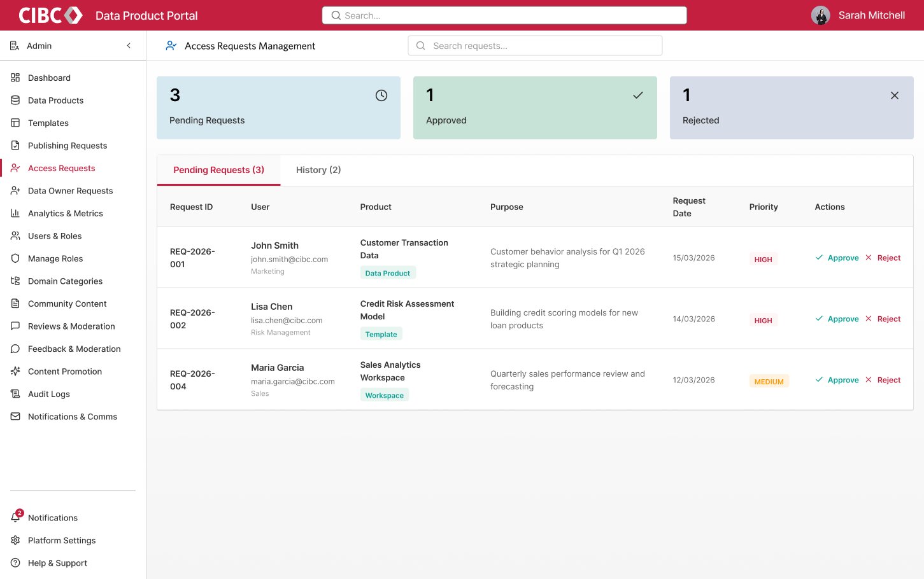Click the Rejected summary card
924x579 pixels.
coord(792,108)
